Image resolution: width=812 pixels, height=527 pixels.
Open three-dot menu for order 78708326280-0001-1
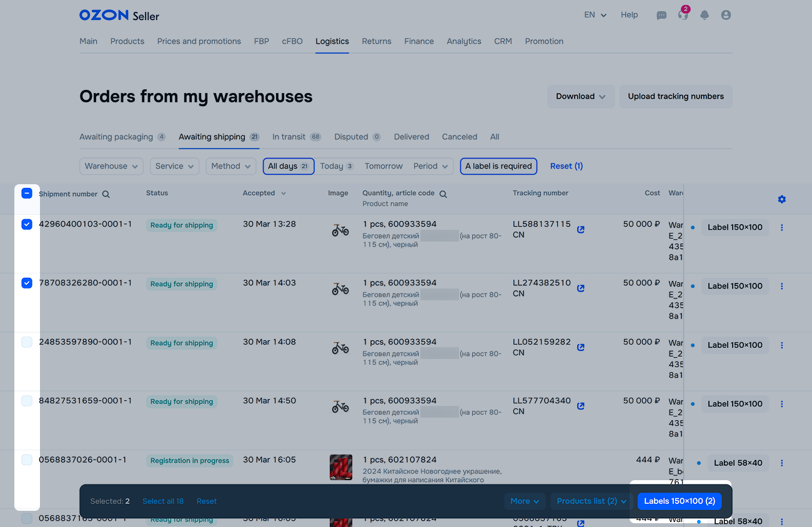point(781,286)
